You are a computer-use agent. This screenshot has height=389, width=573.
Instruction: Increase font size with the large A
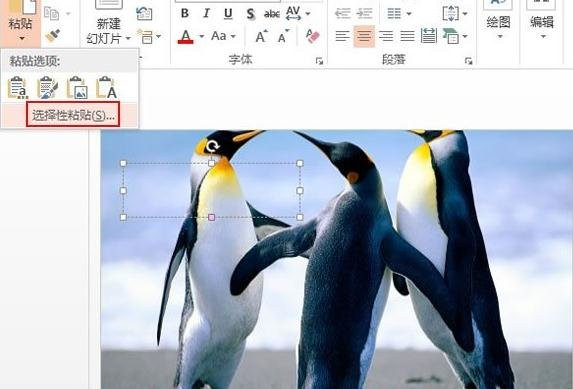point(261,36)
